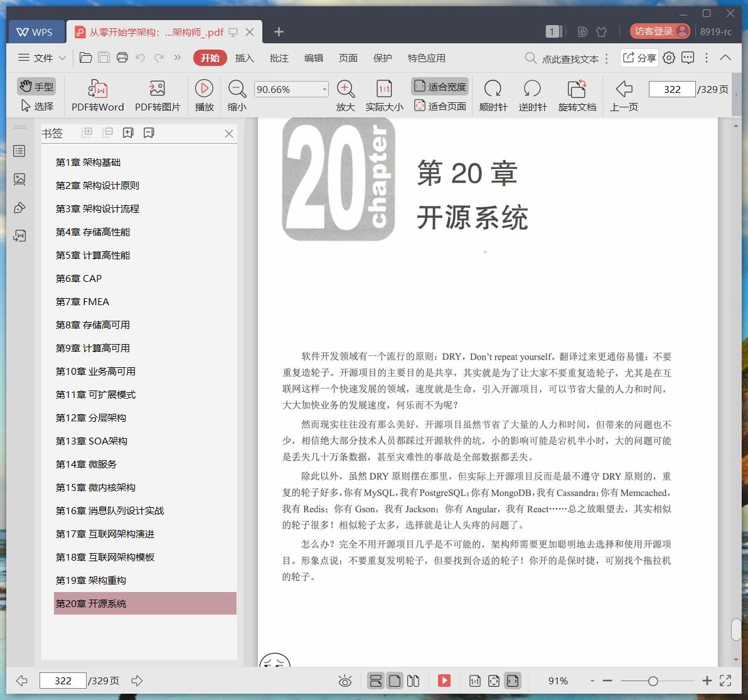Viewport: 748px width, 700px height.
Task: Expand more quick-access tools chevron
Action: tap(178, 58)
